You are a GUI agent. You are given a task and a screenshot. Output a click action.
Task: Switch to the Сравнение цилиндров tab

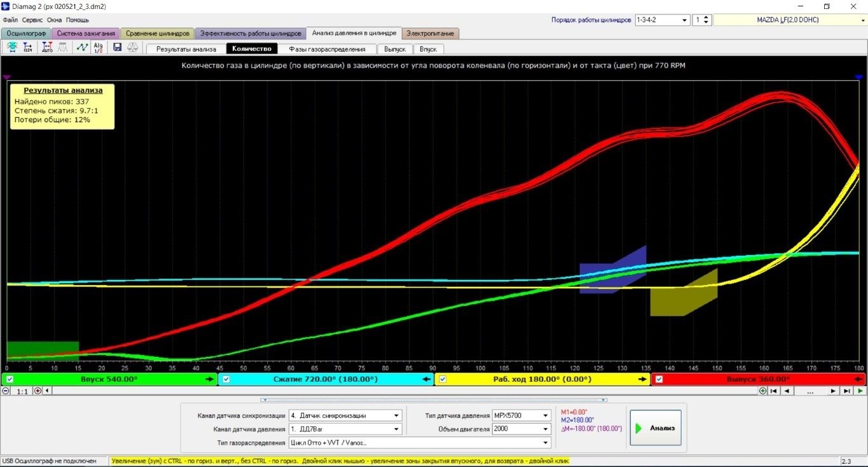tap(157, 33)
